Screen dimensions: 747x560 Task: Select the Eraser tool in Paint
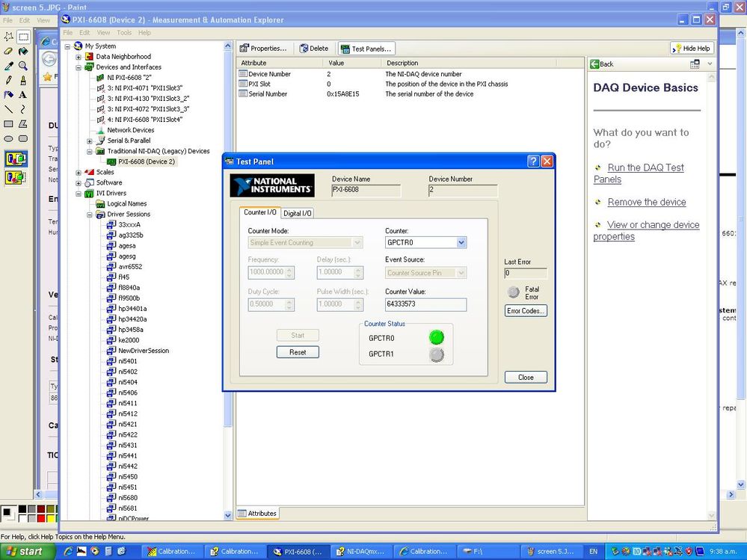tap(8, 51)
